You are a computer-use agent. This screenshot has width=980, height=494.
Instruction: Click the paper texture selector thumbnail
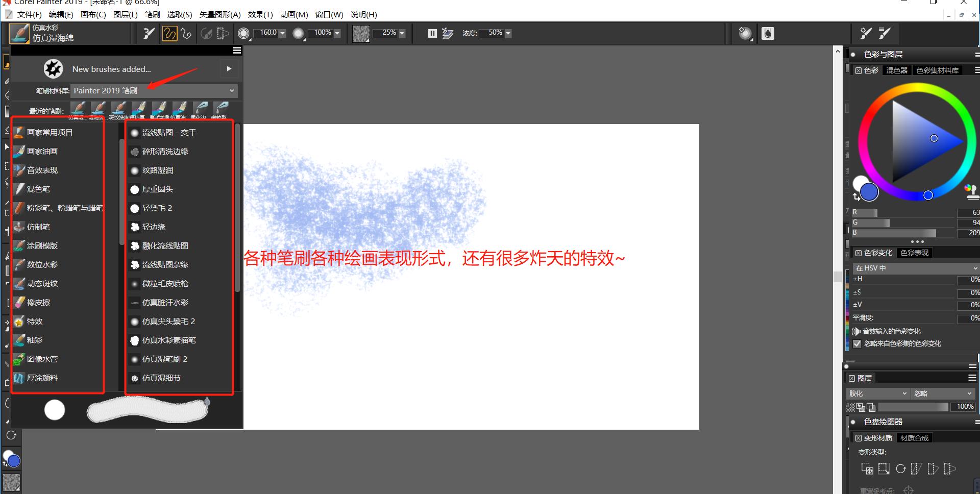361,34
